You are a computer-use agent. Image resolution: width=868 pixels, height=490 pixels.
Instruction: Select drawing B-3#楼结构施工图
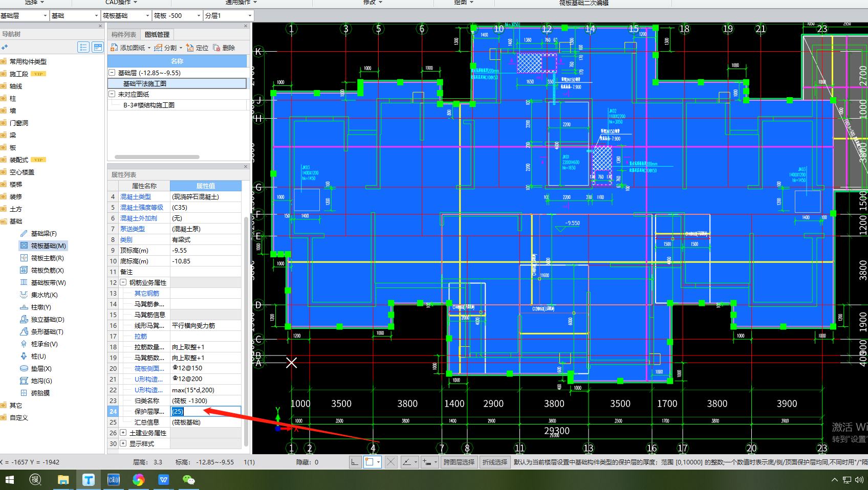coord(177,105)
